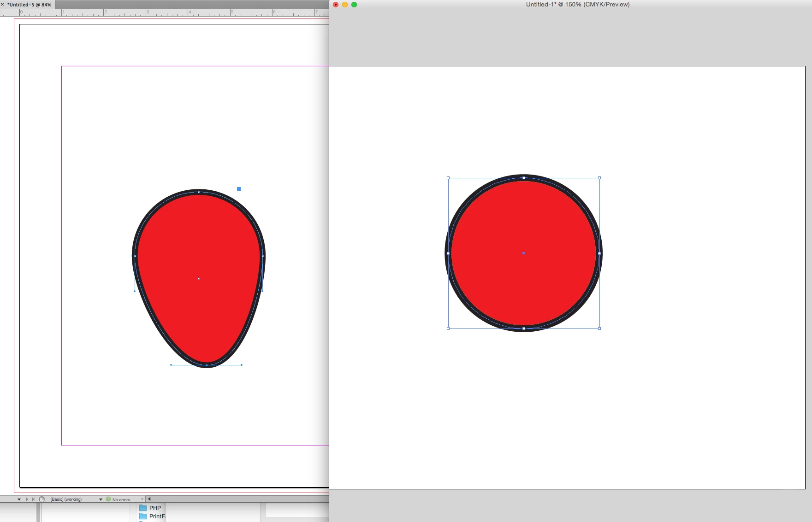The height and width of the screenshot is (522, 812).
Task: Click bottom-left bounding box handle of circle
Action: pos(448,328)
